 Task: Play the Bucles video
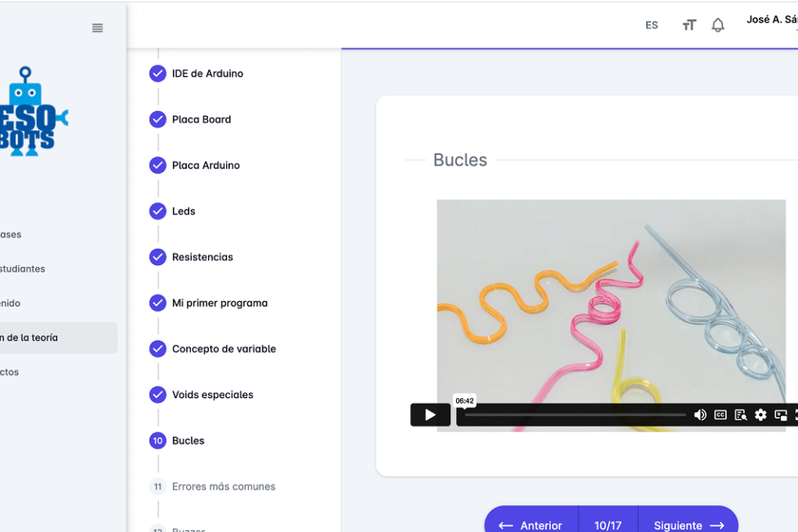430,415
